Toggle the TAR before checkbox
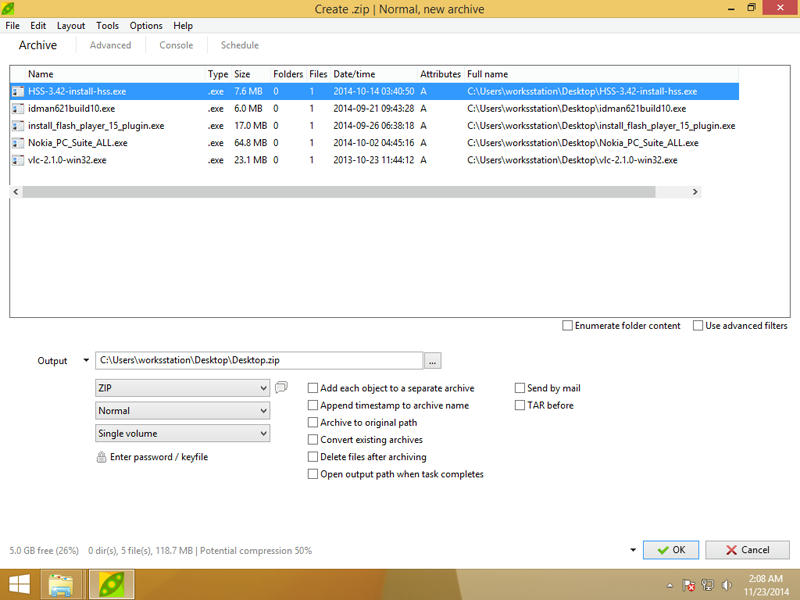Viewport: 800px width, 600px height. point(520,406)
